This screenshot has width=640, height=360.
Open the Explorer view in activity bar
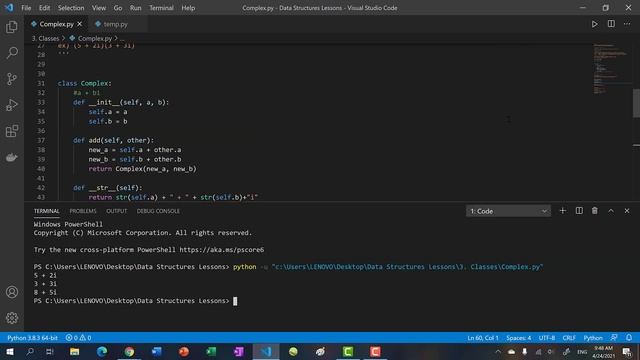pyautogui.click(x=12, y=27)
